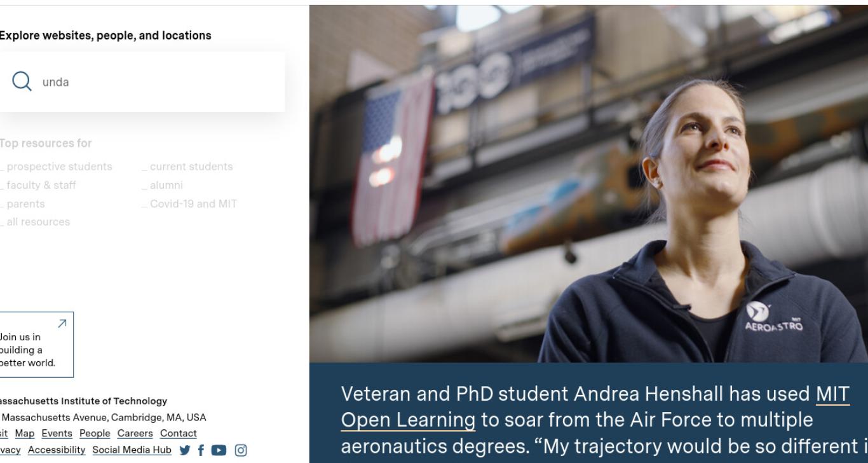Screen dimensions: 868x463
Task: Go to the Careers footer link
Action: (135, 433)
